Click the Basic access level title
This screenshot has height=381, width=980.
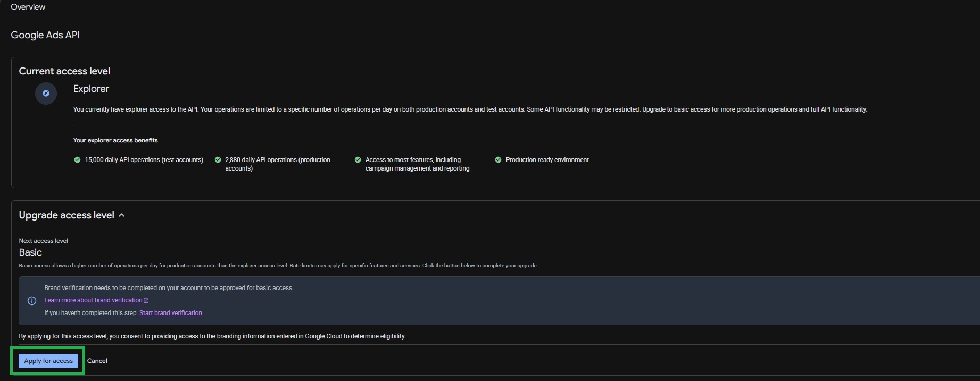tap(30, 252)
